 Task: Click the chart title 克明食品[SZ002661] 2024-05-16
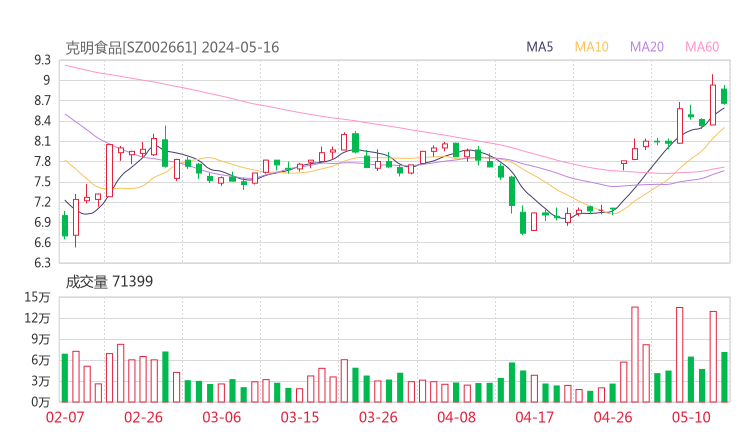tap(172, 48)
